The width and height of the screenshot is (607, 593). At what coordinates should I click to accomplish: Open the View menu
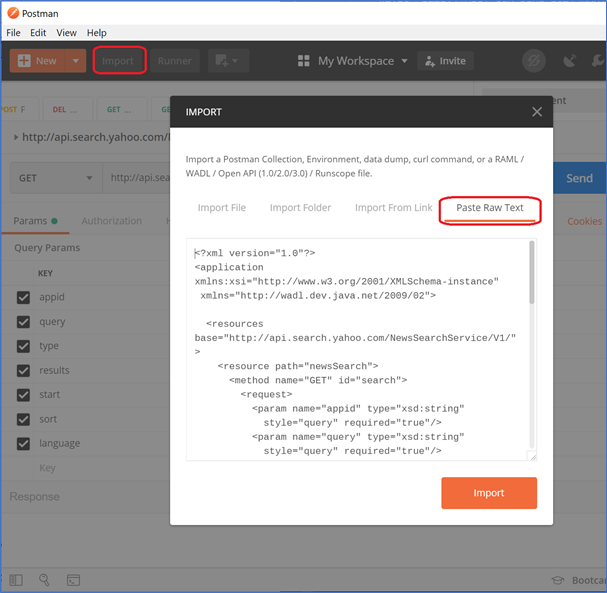[66, 33]
